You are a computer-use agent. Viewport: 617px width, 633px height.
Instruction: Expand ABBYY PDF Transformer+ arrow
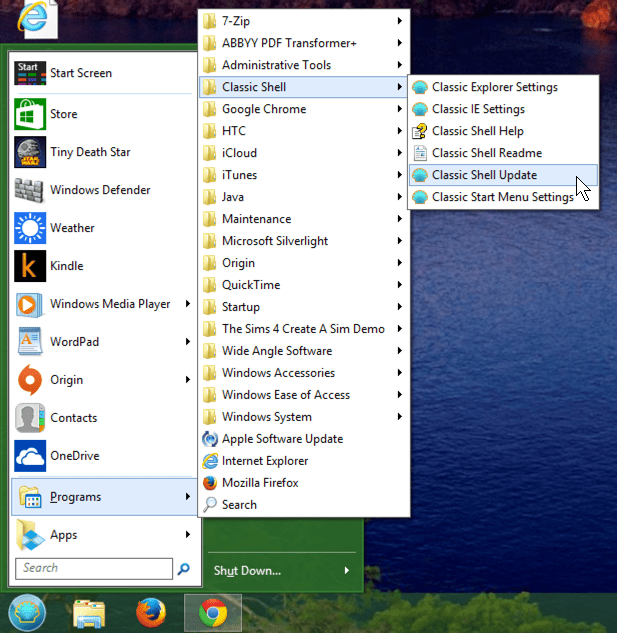(399, 43)
